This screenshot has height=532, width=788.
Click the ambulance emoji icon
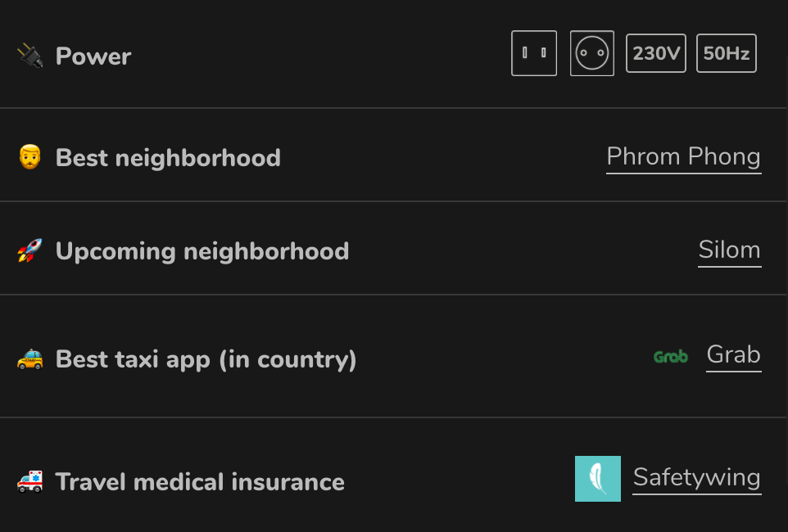pos(30,481)
